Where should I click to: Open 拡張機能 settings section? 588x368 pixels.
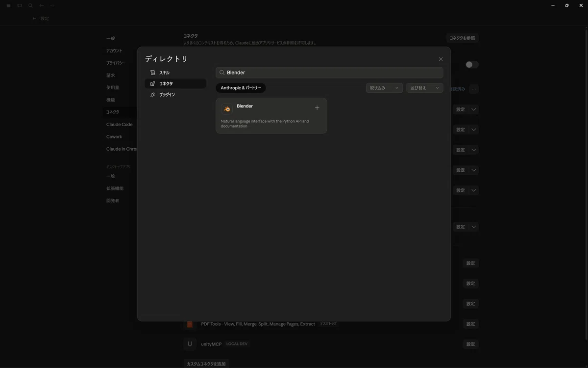[x=115, y=188]
